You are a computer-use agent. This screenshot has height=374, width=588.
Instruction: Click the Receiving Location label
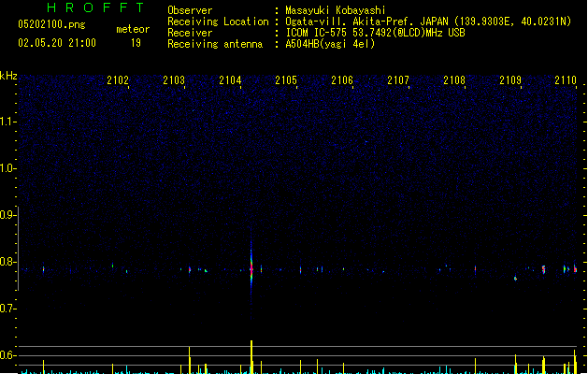click(218, 22)
